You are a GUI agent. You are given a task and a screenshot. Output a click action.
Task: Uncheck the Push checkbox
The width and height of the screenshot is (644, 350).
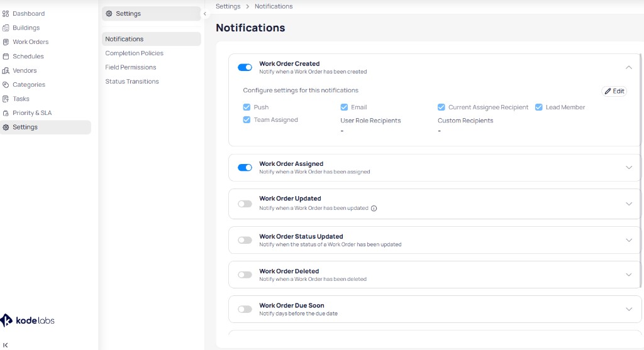coord(247,107)
